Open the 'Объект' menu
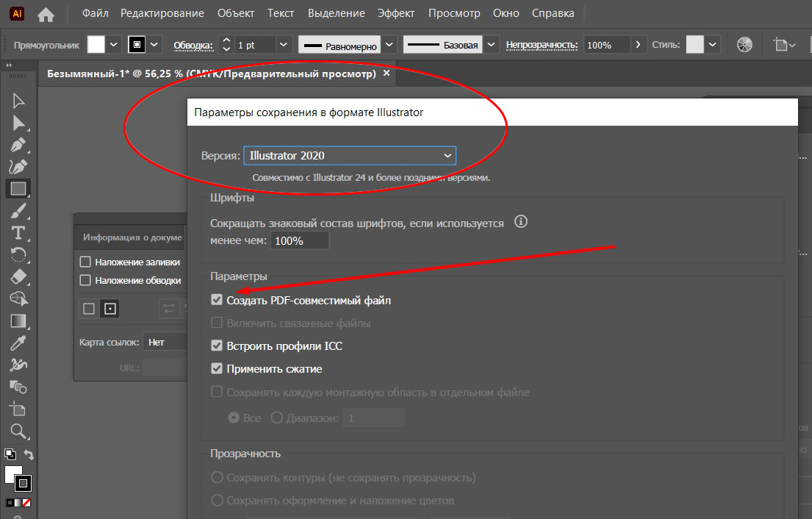Image resolution: width=812 pixels, height=519 pixels. (236, 13)
